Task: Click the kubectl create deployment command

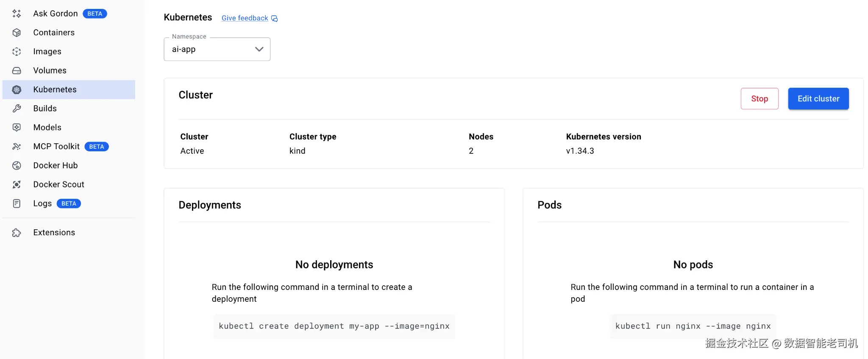Action: coord(334,326)
